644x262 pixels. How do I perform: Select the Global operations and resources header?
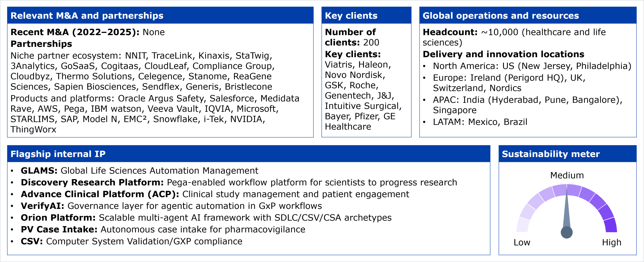click(501, 16)
